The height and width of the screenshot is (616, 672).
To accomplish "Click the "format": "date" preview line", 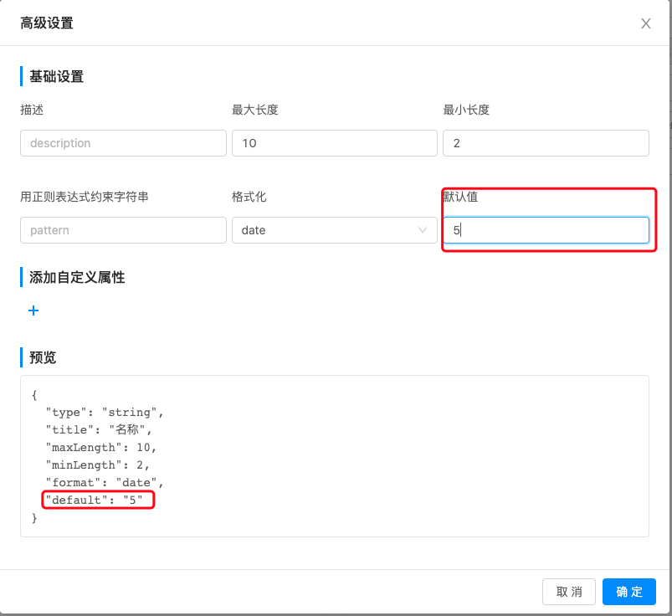I will click(x=105, y=483).
